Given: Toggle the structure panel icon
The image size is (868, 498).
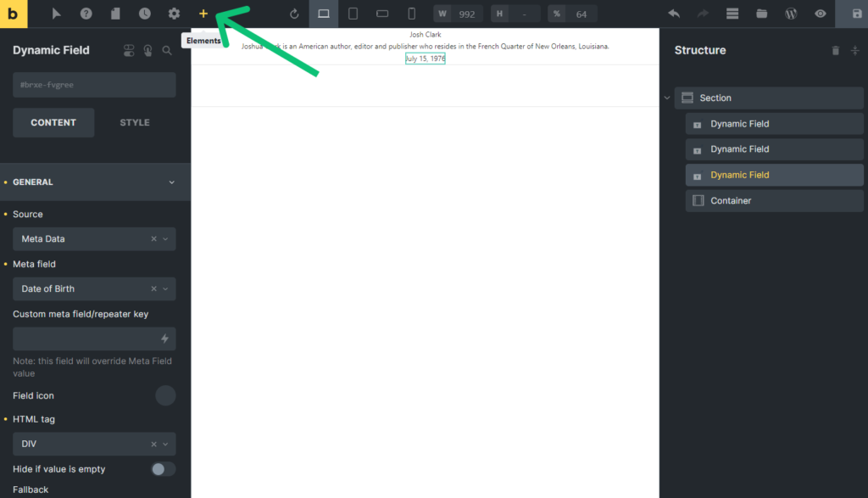Looking at the screenshot, I should coord(732,14).
